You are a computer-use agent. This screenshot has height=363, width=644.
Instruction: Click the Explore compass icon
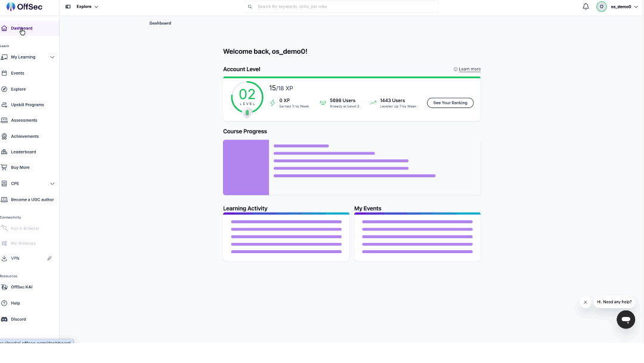[4, 89]
